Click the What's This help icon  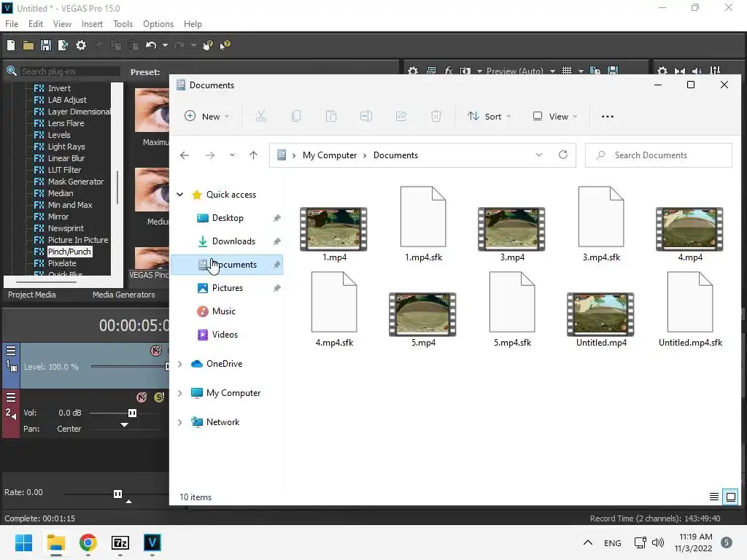click(225, 45)
